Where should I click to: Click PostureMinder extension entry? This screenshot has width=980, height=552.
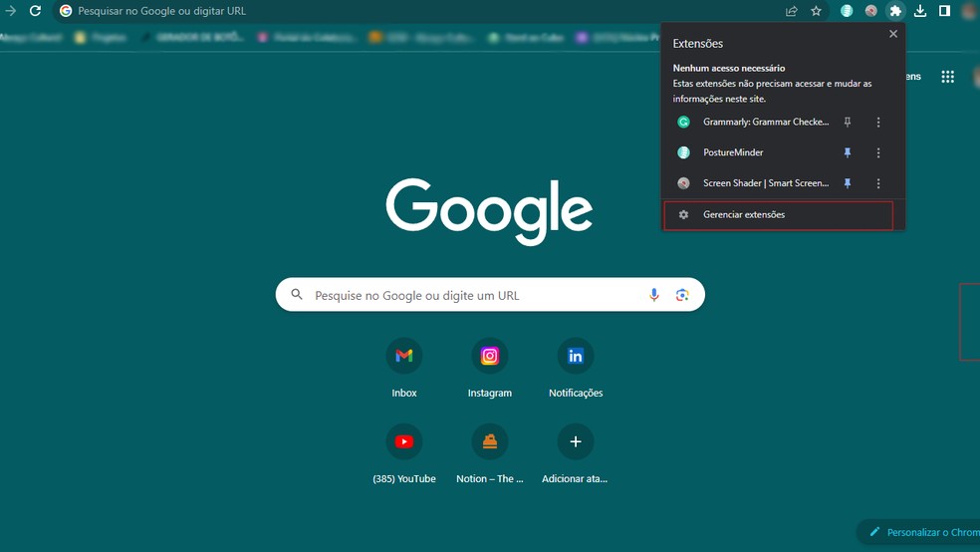tap(753, 152)
